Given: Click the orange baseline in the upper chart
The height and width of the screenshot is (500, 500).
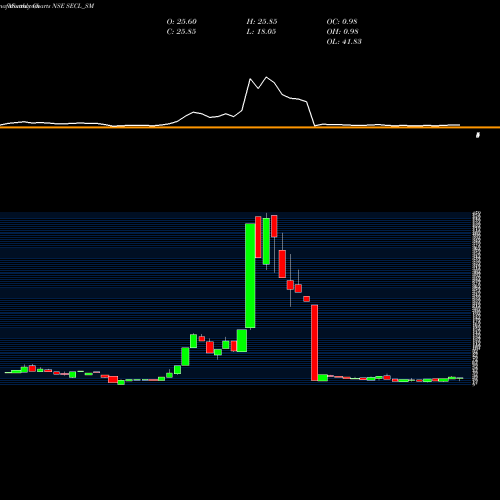Looking at the screenshot, I should (250, 127).
